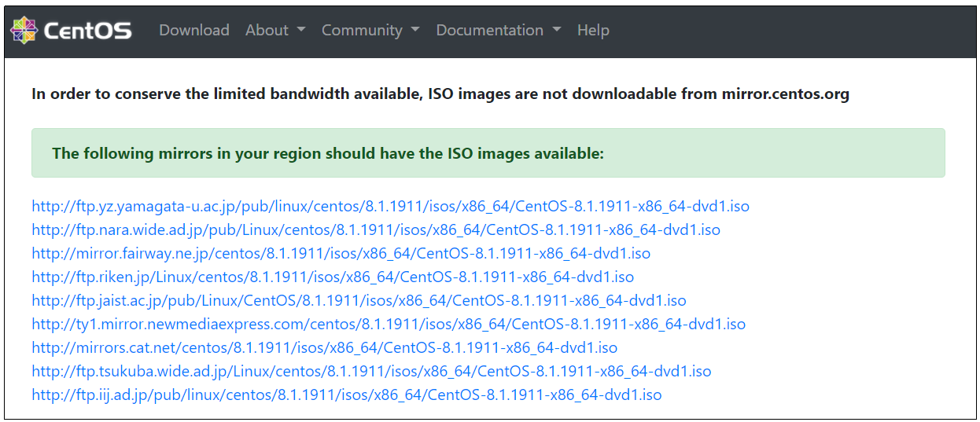Download ISO from ftp.tsukuba.wide.ad.jp mirror
This screenshot has width=980, height=422.
(371, 372)
